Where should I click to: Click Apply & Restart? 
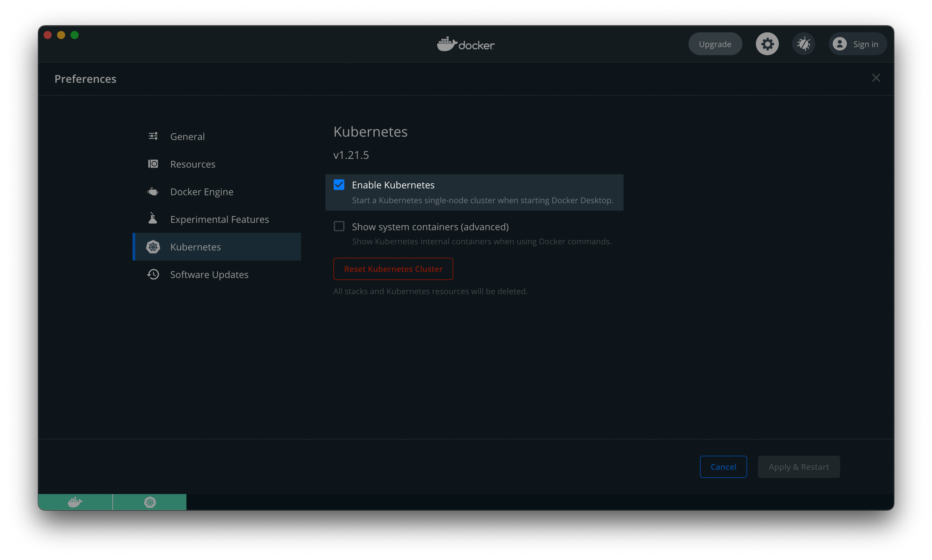[x=798, y=467]
